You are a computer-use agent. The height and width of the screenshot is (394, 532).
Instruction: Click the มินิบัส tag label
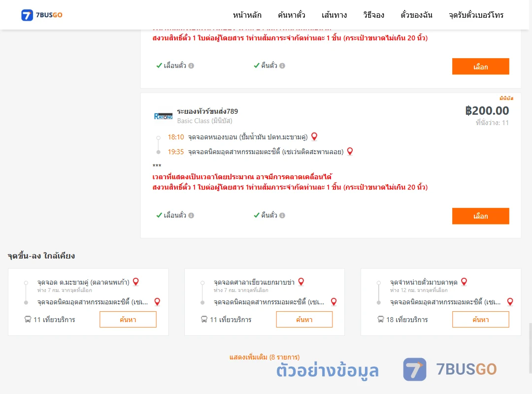[x=506, y=98]
